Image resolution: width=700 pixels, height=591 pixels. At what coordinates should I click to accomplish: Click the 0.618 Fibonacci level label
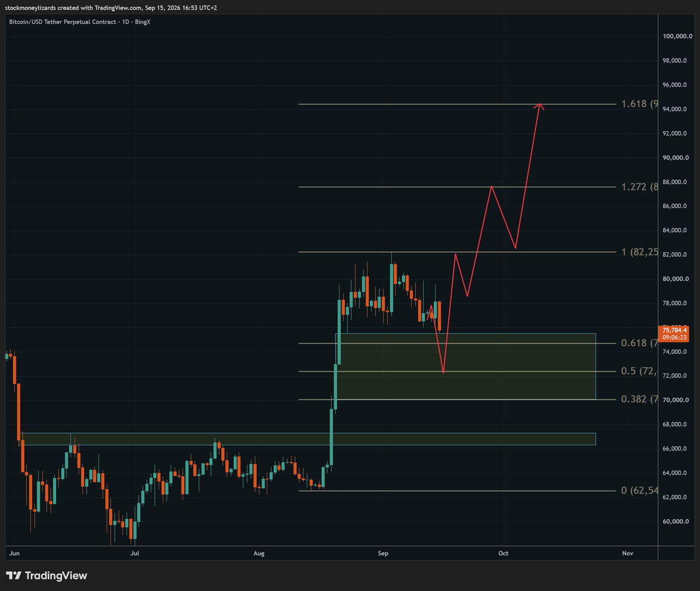640,343
